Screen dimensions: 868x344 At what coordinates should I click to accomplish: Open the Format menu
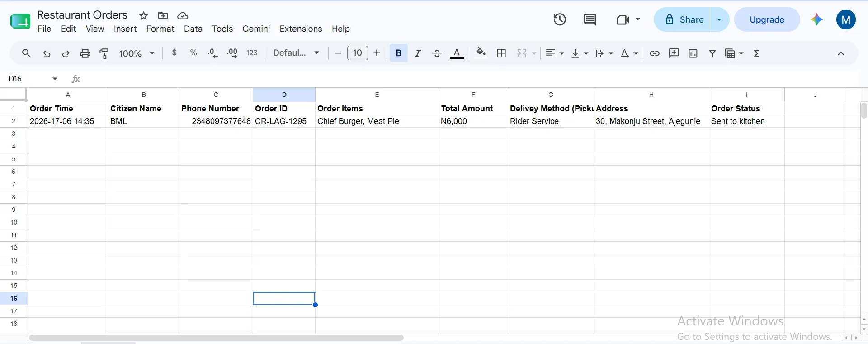pyautogui.click(x=160, y=29)
